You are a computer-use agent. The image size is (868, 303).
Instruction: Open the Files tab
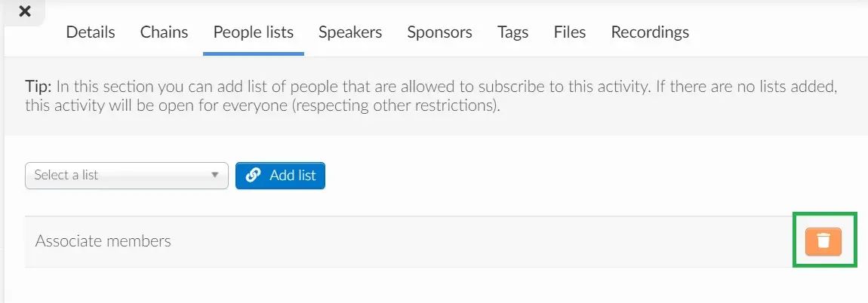(x=570, y=32)
